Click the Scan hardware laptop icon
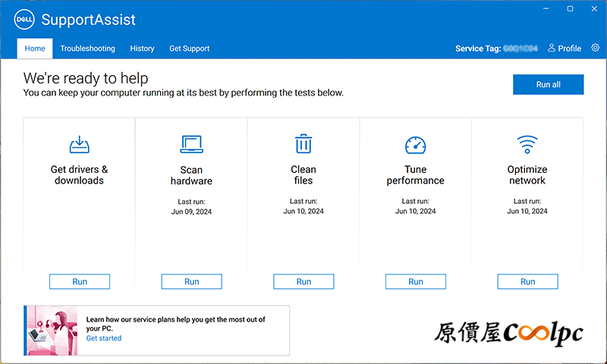 192,144
